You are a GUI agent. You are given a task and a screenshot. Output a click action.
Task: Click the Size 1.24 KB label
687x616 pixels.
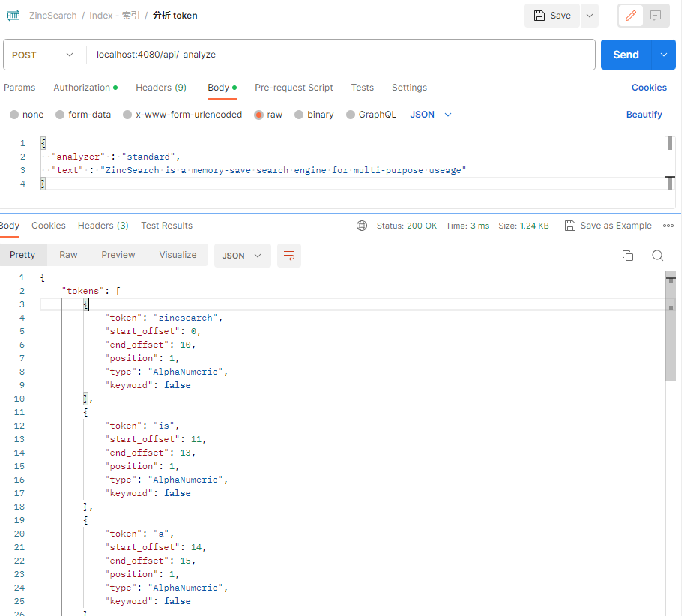click(524, 226)
